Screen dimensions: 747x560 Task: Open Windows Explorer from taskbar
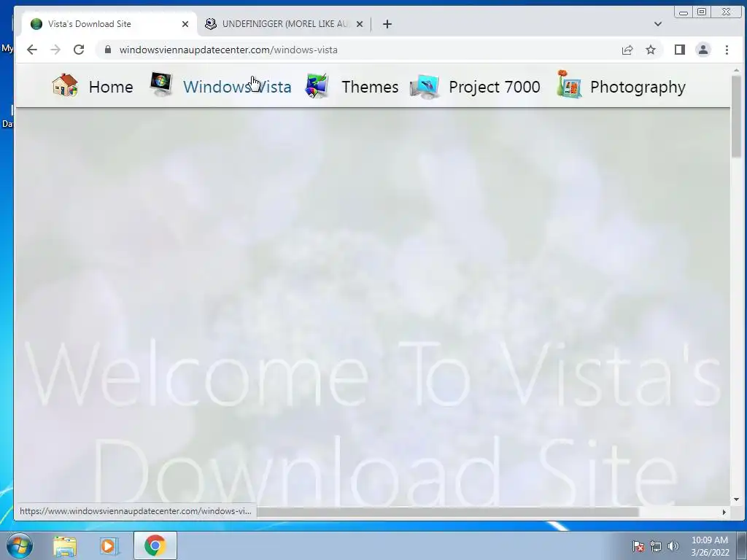[x=64, y=545]
